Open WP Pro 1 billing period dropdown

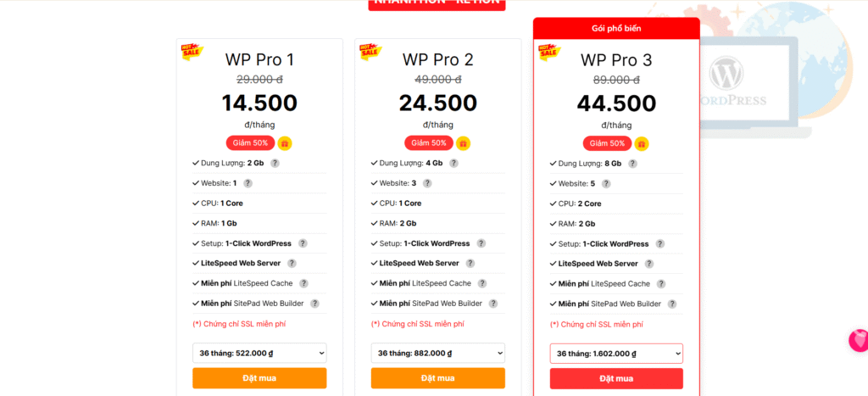coord(259,354)
